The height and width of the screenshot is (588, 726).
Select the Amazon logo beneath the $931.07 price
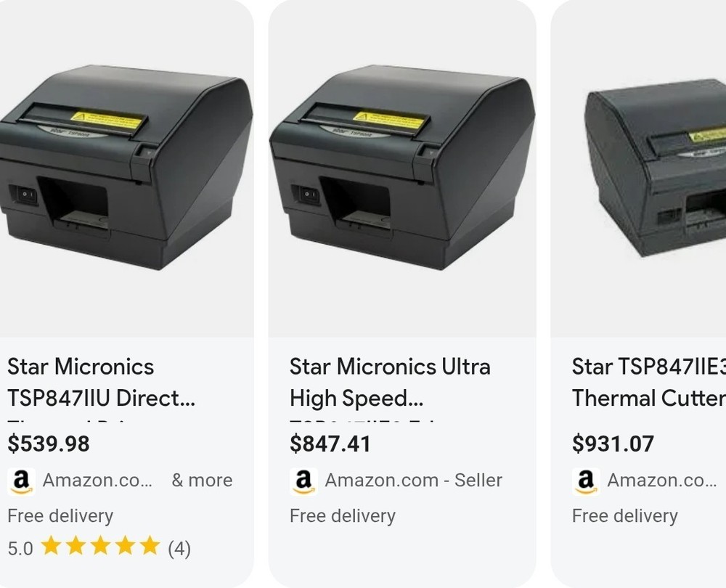(x=585, y=481)
